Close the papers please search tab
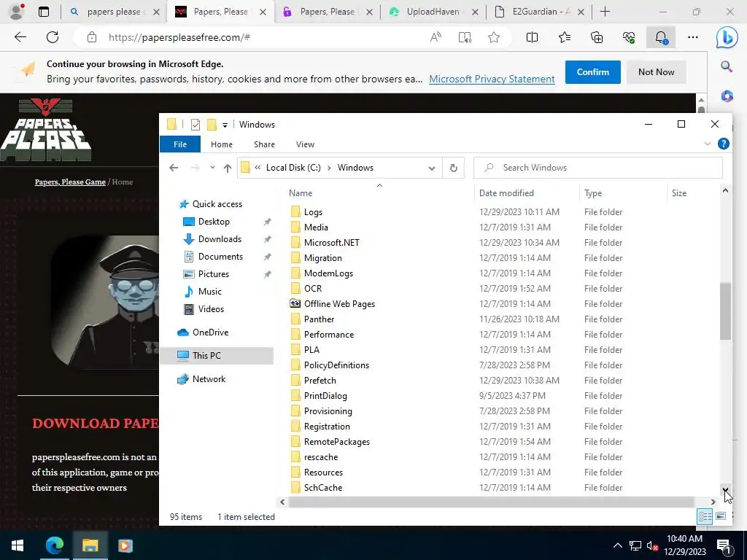The image size is (747, 560). (156, 12)
